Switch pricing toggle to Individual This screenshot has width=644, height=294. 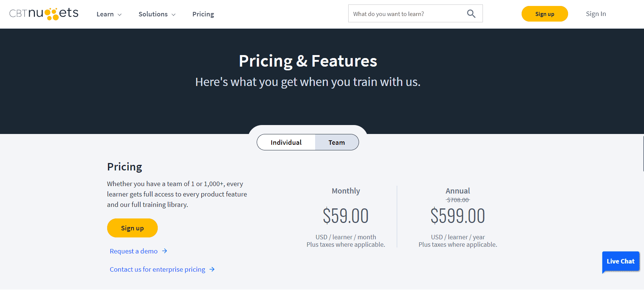tap(286, 142)
